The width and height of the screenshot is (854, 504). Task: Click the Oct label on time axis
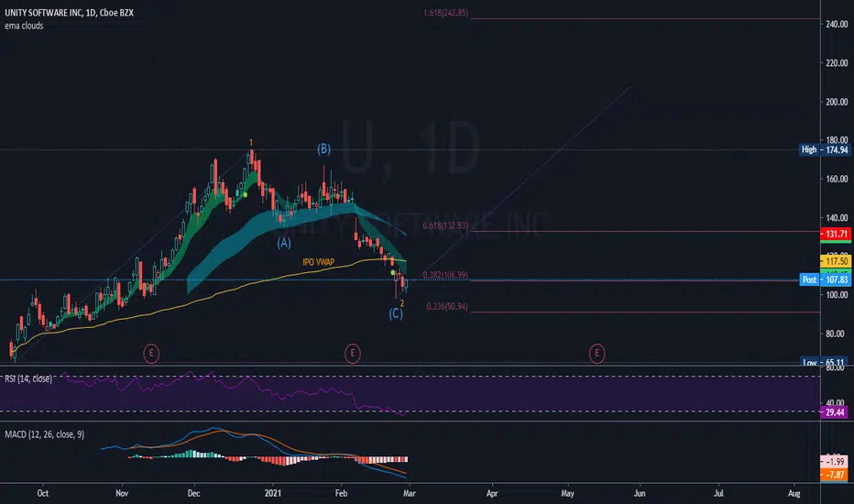pos(42,493)
